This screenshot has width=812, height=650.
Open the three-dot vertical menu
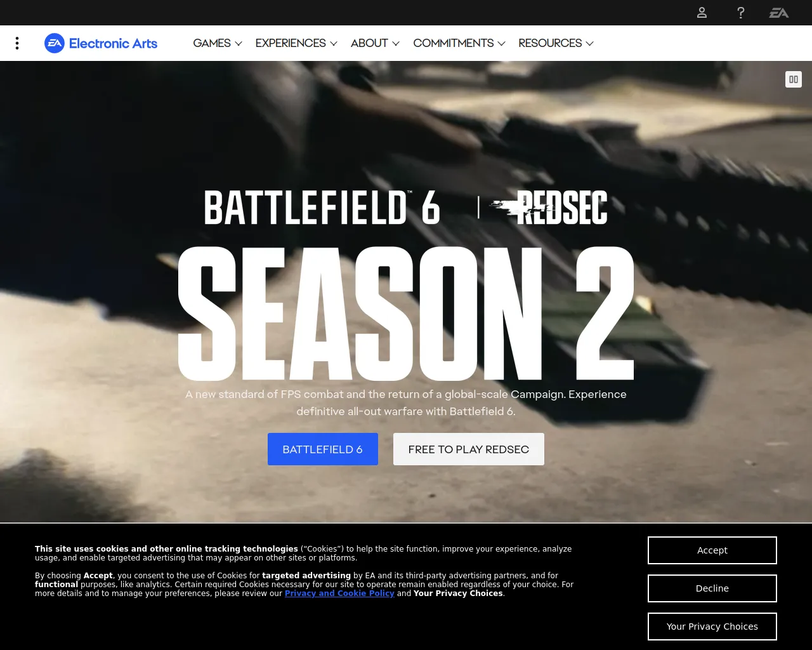[17, 43]
